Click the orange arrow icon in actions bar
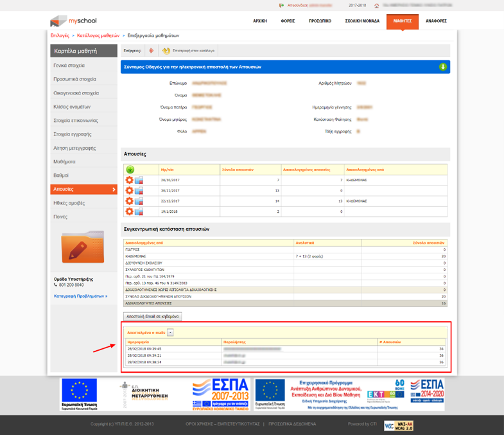This screenshot has height=435, width=504. 151,50
